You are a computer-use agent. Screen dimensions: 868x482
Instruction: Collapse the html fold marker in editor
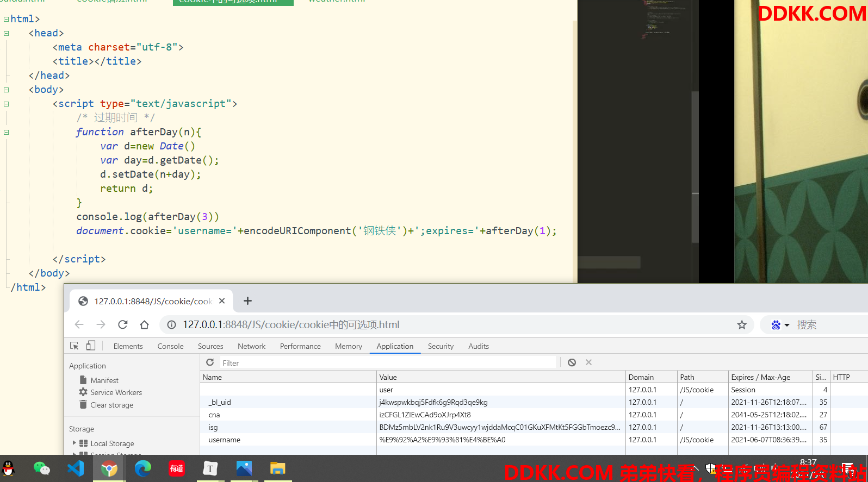(x=6, y=19)
